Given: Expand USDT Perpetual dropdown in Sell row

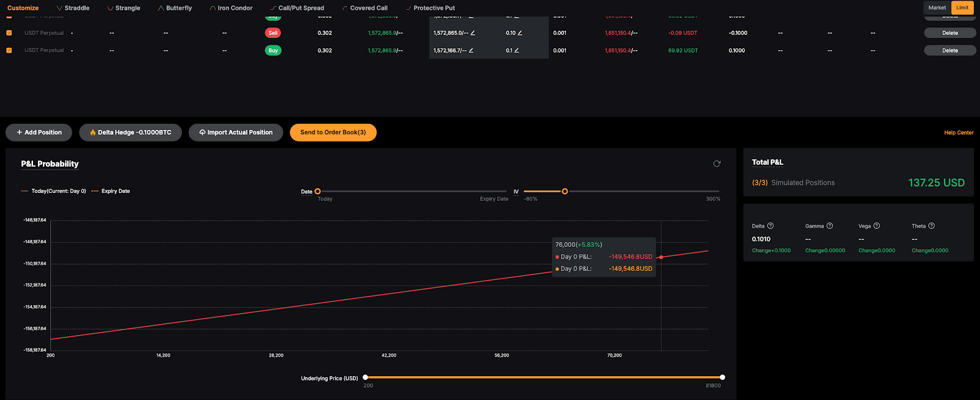Looking at the screenshot, I should click(72, 33).
